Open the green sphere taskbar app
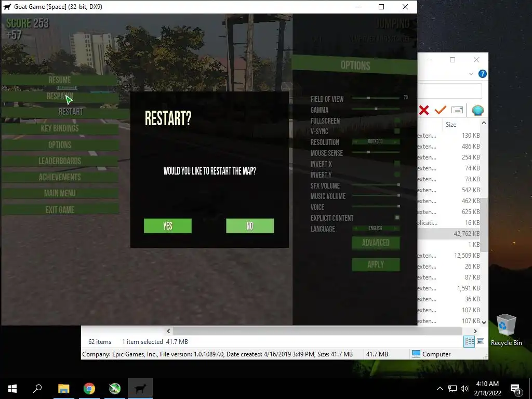532x399 pixels. [x=115, y=389]
